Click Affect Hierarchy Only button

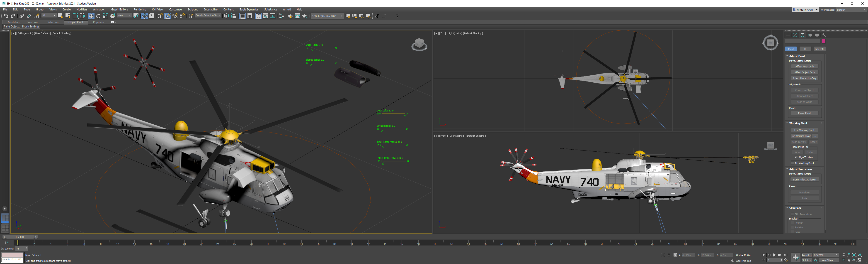pos(804,78)
